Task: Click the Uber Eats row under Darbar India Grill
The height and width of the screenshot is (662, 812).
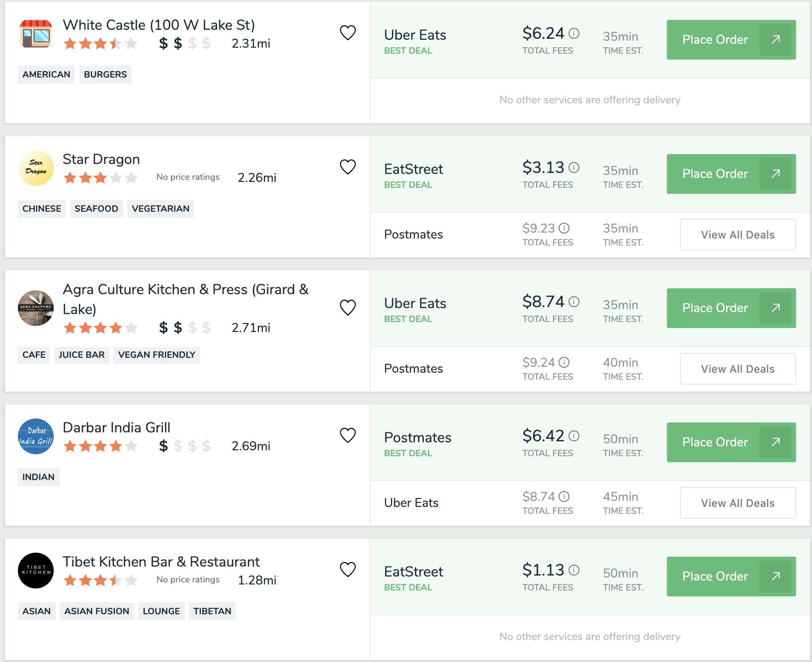Action: (590, 503)
